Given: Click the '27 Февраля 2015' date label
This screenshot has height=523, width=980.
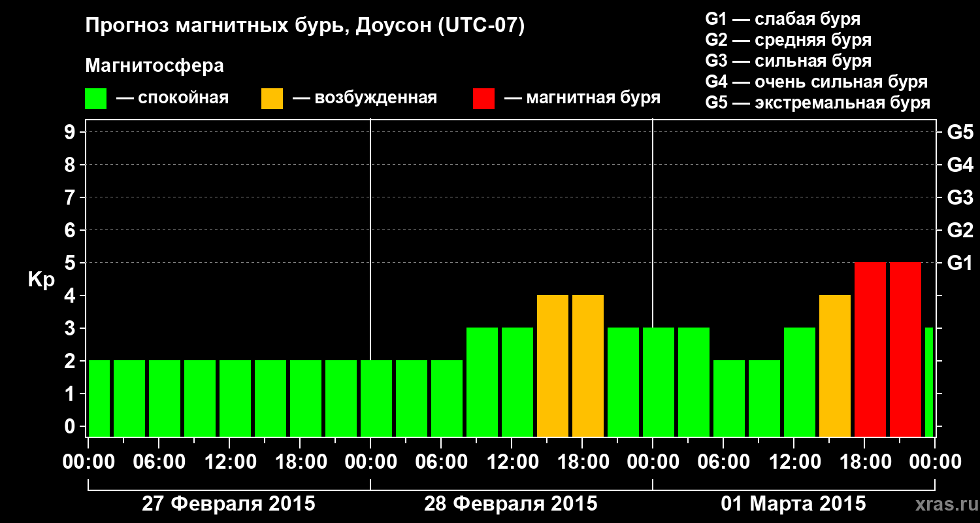Looking at the screenshot, I should point(229,504).
